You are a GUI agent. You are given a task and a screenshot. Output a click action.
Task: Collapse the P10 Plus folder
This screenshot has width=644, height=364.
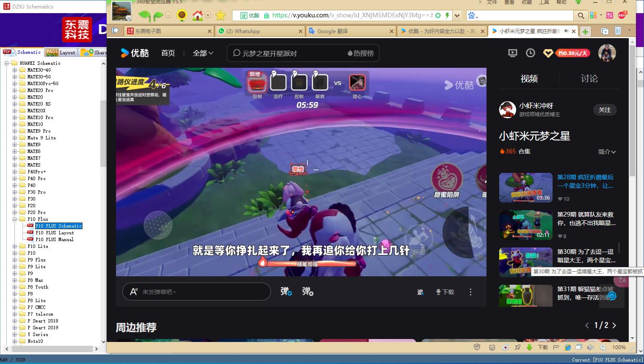pyautogui.click(x=15, y=219)
